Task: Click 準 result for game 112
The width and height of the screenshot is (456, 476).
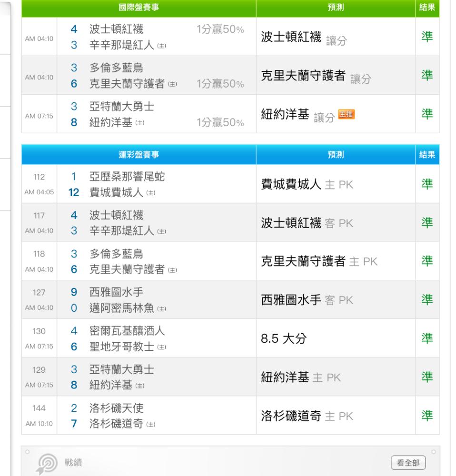Action: pos(427,184)
